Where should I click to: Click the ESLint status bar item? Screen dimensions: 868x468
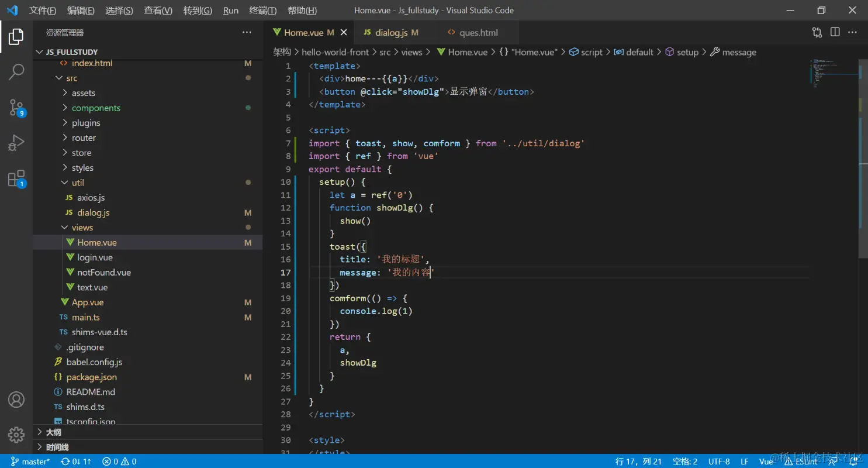(x=801, y=462)
